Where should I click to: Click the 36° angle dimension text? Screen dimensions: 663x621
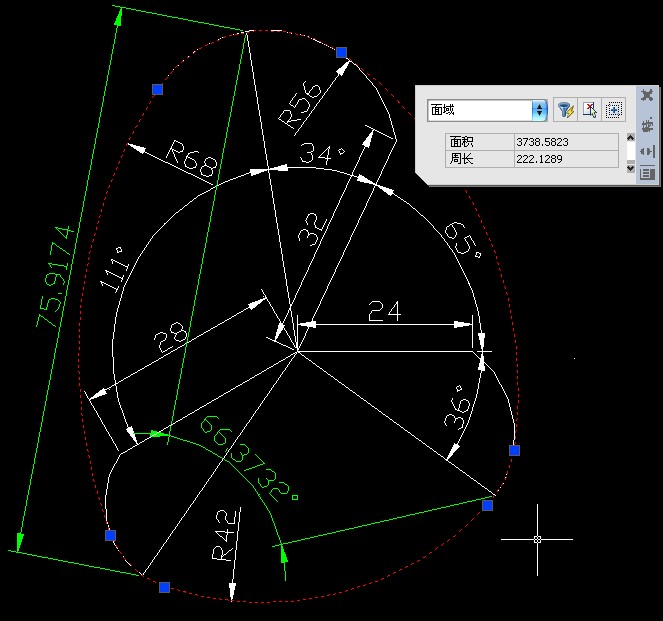click(x=457, y=407)
